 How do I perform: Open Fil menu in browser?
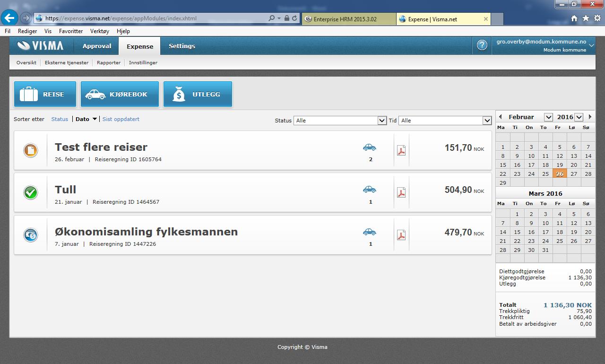point(8,31)
